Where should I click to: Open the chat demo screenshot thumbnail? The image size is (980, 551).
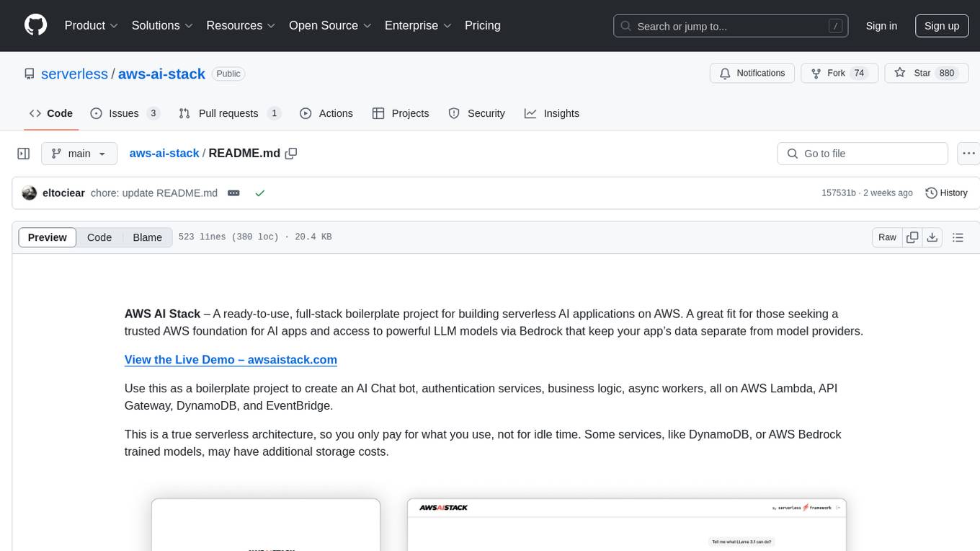coord(627,525)
